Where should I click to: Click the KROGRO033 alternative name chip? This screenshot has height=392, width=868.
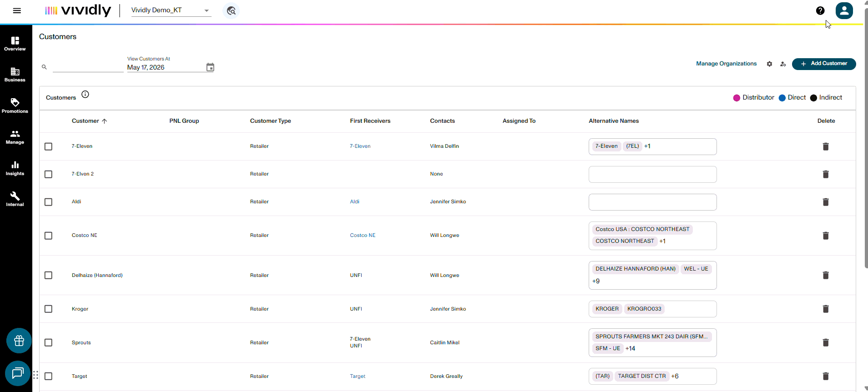pyautogui.click(x=644, y=309)
